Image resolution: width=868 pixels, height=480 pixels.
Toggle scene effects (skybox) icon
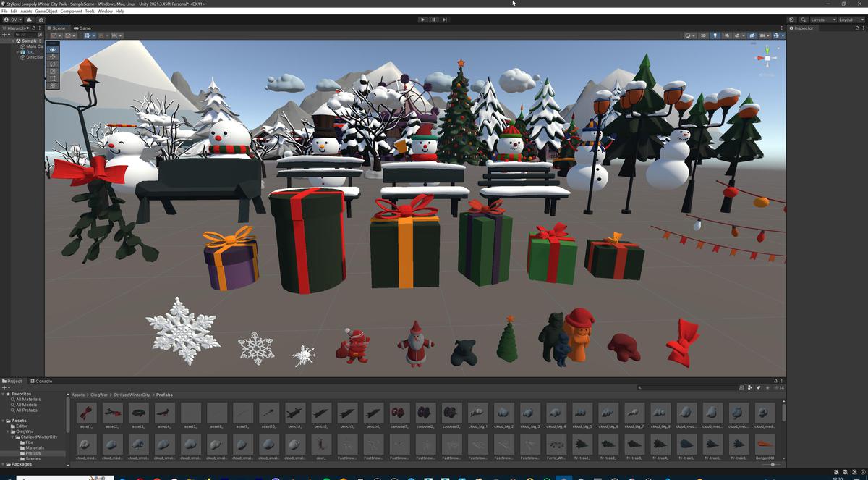pyautogui.click(x=737, y=35)
